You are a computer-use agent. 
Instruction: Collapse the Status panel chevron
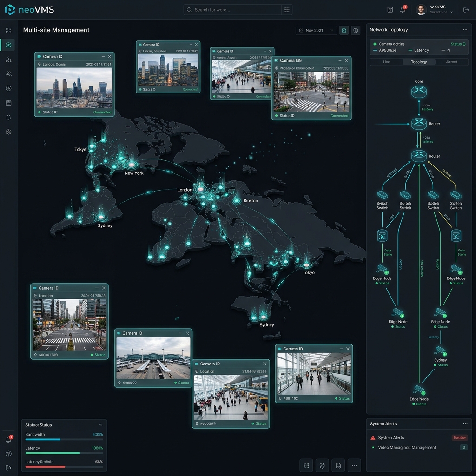pyautogui.click(x=100, y=425)
